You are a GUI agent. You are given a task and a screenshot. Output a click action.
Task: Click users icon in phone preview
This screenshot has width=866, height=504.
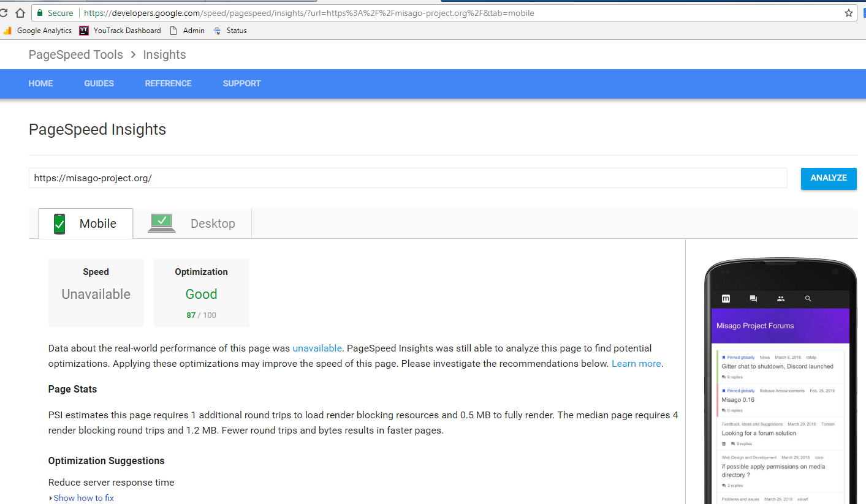point(780,298)
